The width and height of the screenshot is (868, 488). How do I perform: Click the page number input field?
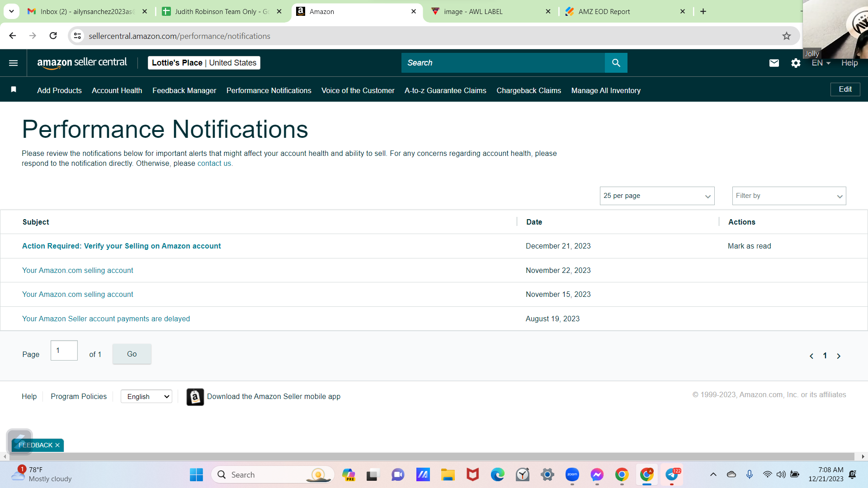pyautogui.click(x=64, y=350)
